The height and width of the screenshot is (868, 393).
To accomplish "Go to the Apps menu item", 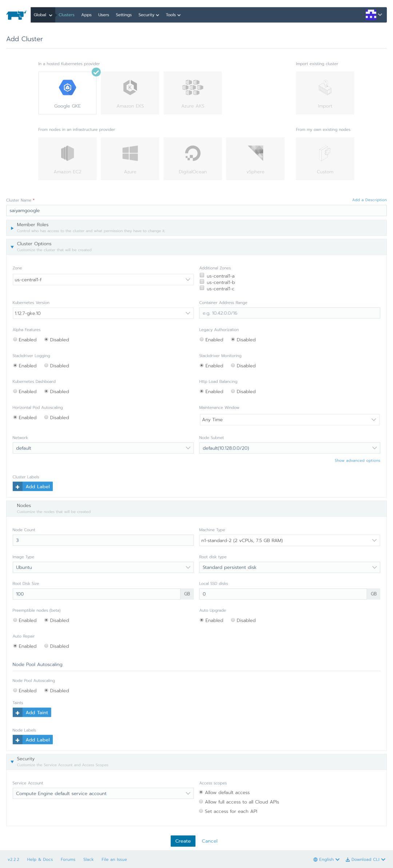I will (86, 15).
